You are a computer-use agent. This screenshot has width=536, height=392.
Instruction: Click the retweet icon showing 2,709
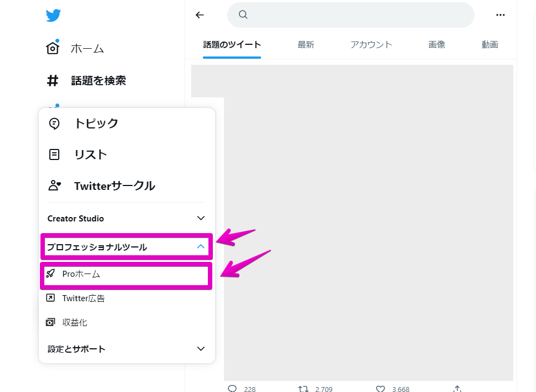click(x=303, y=389)
